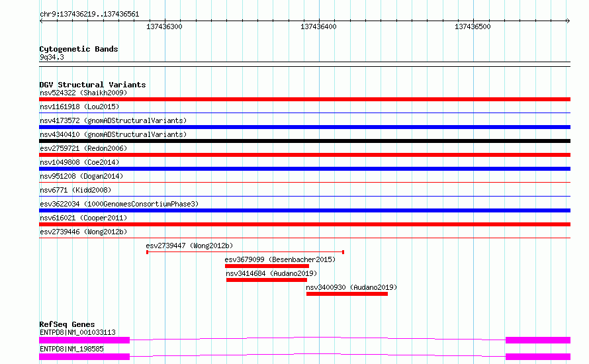Click the 137436500 ruler position

pos(473,26)
